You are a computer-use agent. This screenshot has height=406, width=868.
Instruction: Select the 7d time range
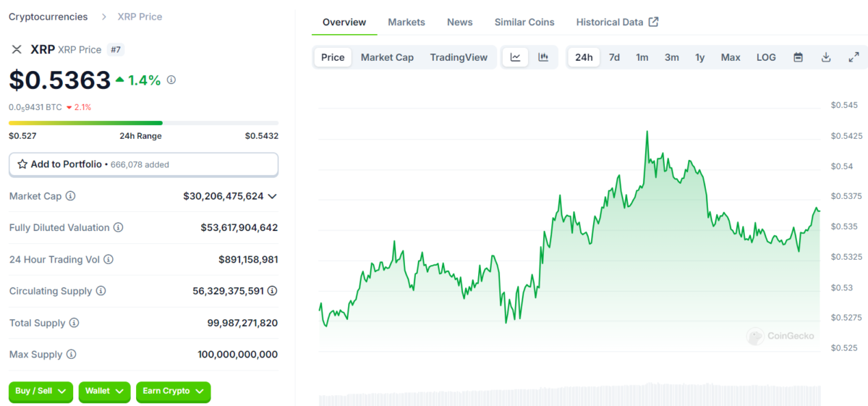[x=614, y=57]
